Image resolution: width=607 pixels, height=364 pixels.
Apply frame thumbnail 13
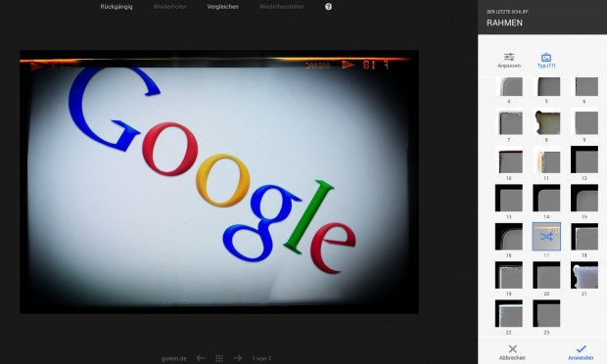(509, 198)
